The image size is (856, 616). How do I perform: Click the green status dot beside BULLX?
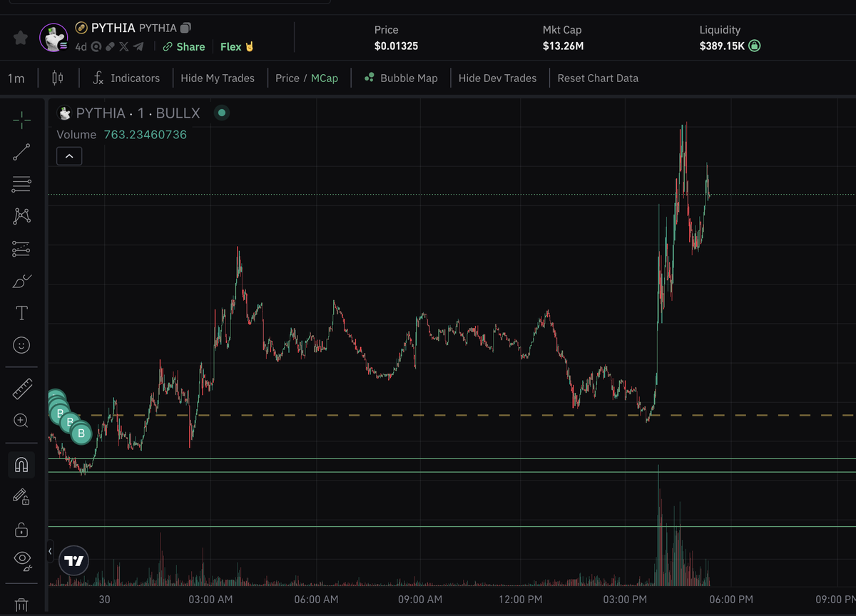pyautogui.click(x=222, y=113)
